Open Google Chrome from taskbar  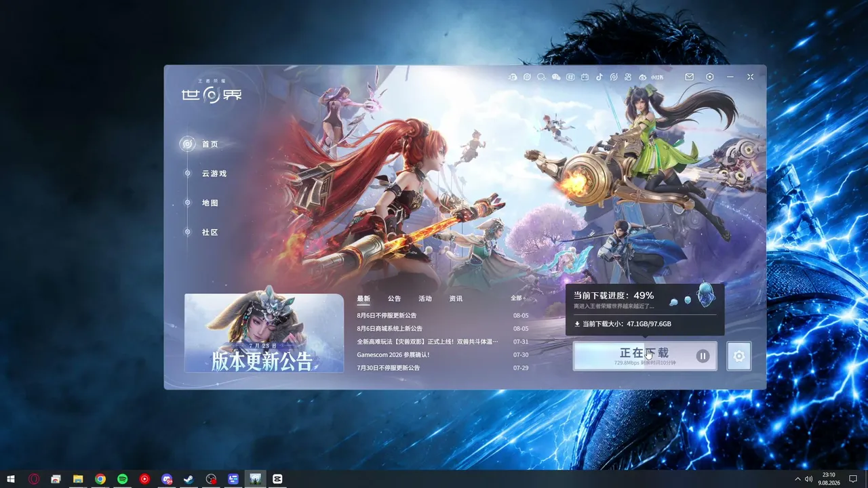(x=100, y=479)
